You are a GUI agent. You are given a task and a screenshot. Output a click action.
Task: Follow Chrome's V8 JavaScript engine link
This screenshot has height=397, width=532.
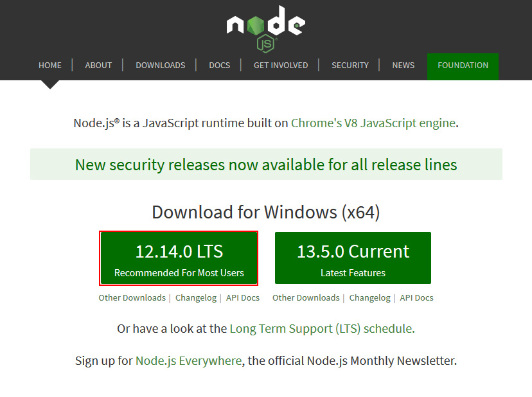[x=373, y=123]
